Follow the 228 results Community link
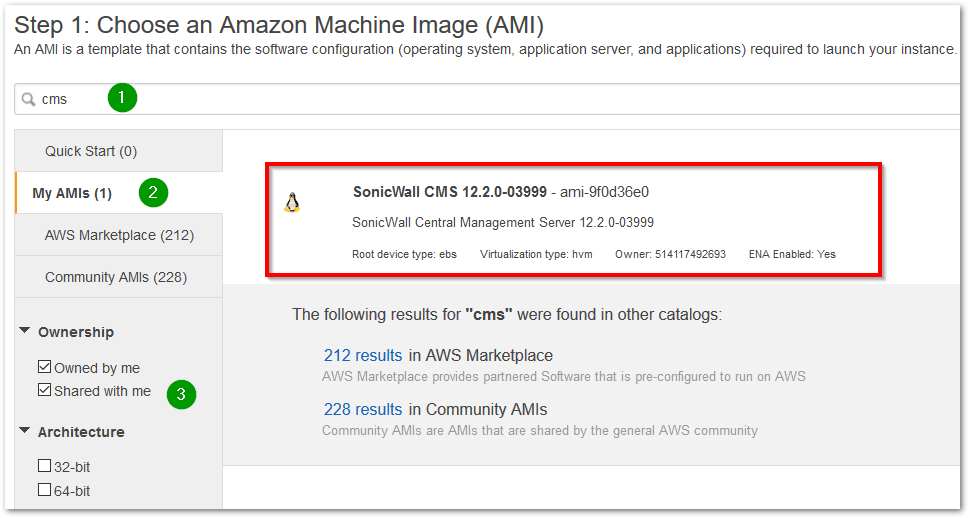 click(x=363, y=409)
